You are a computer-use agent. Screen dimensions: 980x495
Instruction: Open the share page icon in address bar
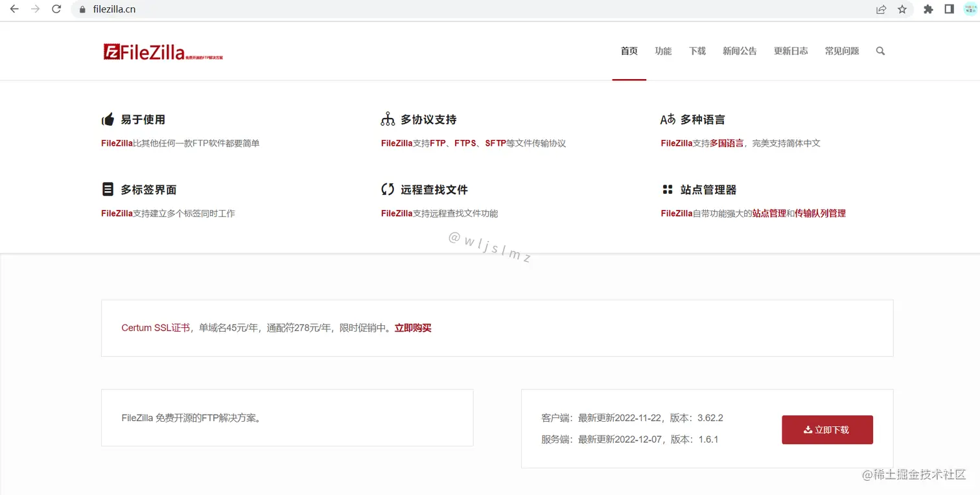(x=881, y=10)
